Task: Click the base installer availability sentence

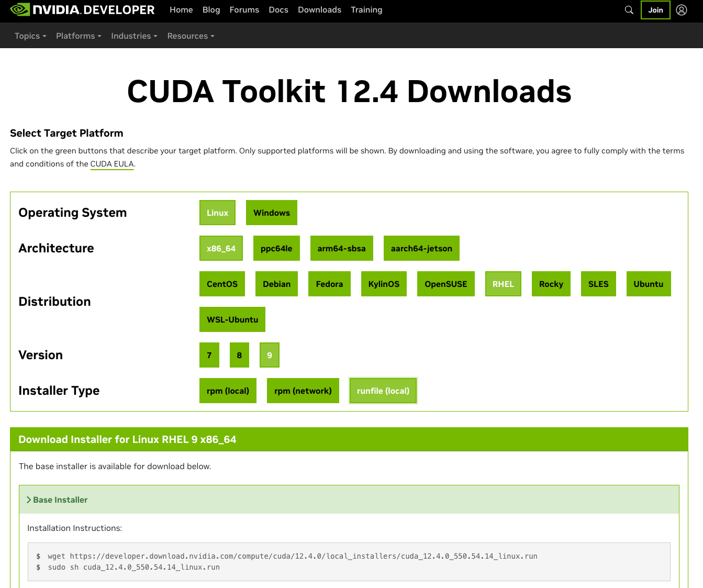Action: pos(115,467)
